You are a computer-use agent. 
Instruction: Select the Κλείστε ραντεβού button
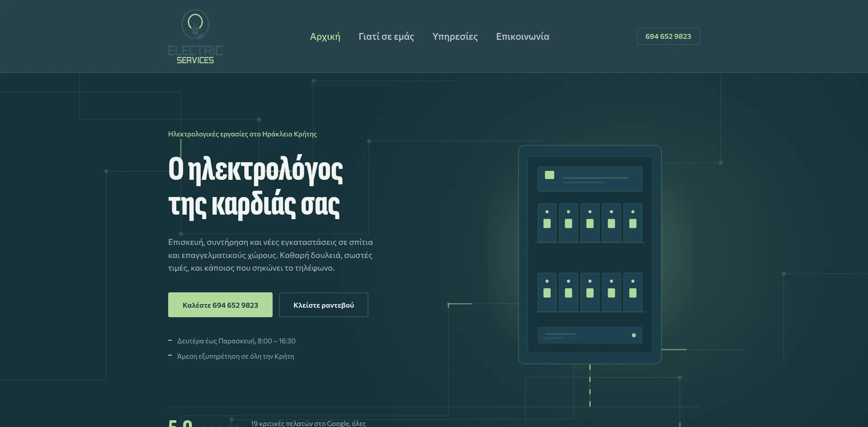(x=324, y=305)
